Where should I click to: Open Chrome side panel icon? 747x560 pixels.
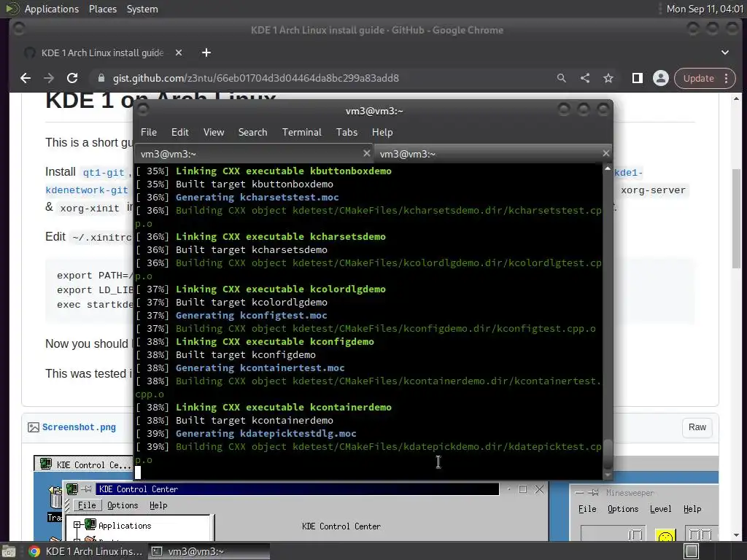pos(638,78)
